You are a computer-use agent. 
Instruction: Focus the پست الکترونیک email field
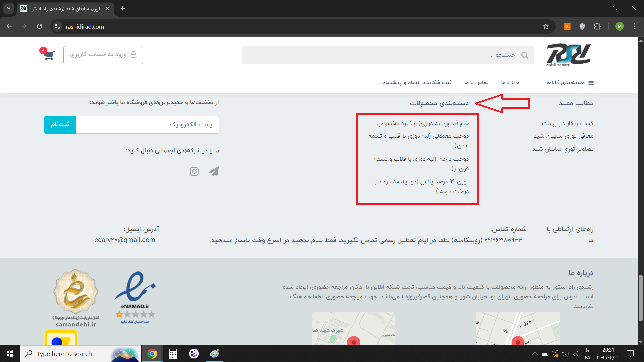pos(148,124)
